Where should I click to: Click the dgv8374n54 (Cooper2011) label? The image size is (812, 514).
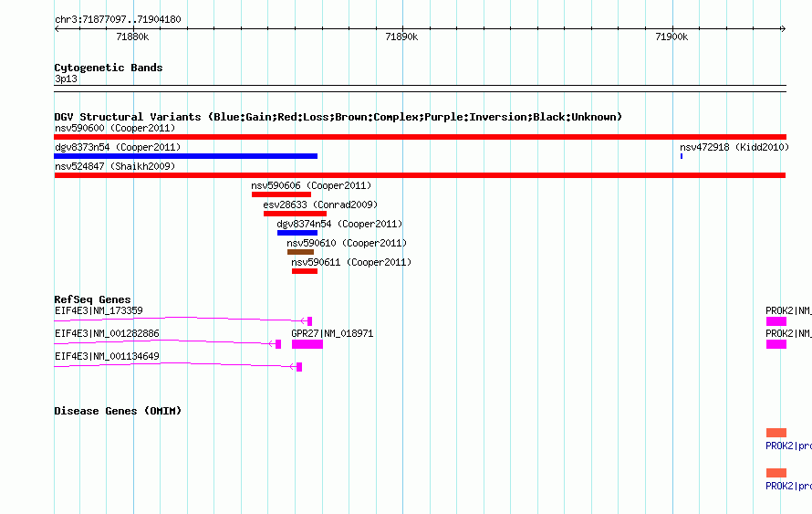tap(339, 224)
